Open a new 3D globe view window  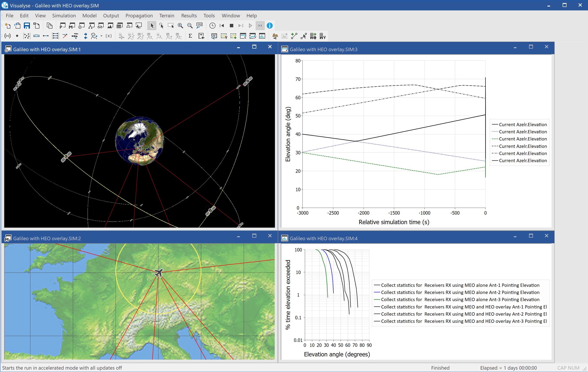tap(82, 26)
